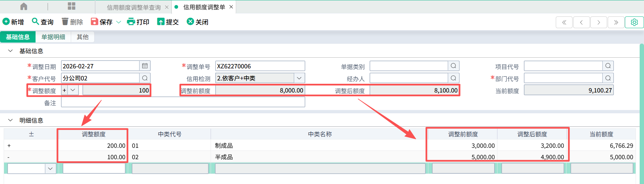Click the settings gear icon
The image size is (644, 184).
pos(634,22)
